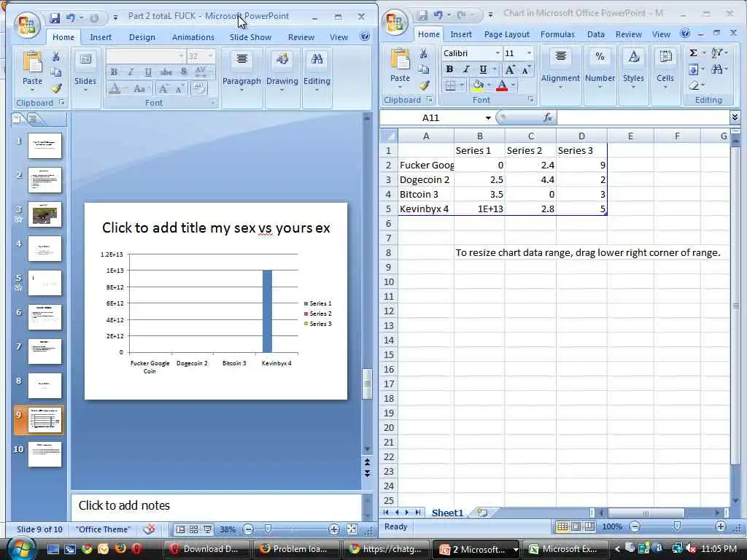Toggle Italic in PowerPoint font group
Screen dimensions: 747x560
coord(131,72)
